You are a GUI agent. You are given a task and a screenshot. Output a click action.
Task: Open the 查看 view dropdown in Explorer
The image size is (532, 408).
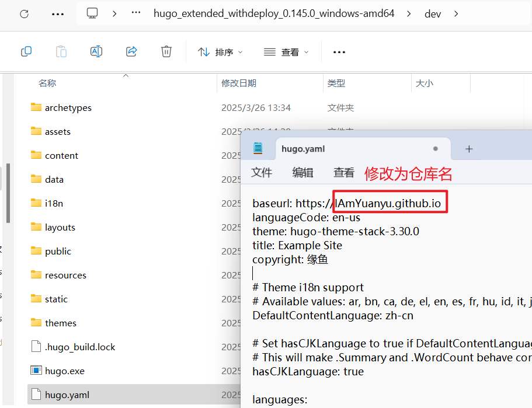(x=286, y=52)
